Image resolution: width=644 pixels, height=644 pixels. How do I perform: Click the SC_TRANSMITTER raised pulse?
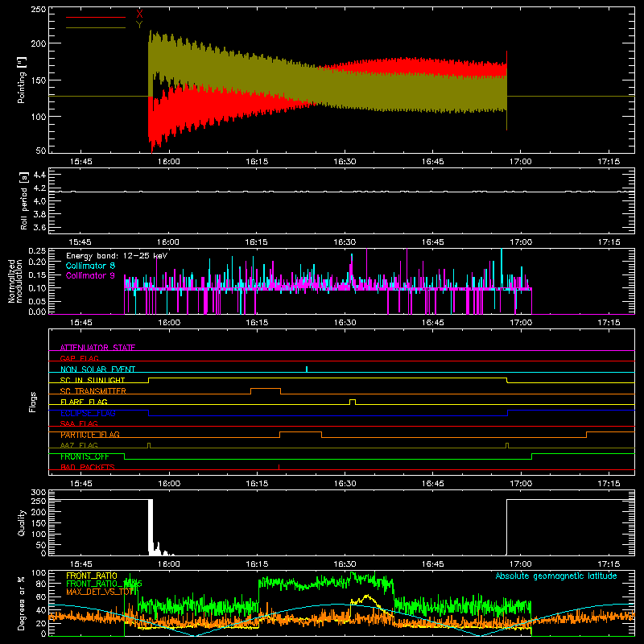coord(266,390)
